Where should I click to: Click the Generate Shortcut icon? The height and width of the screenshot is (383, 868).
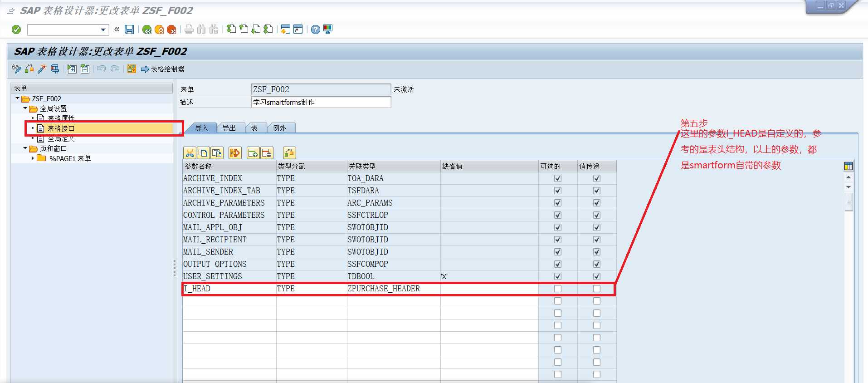[x=298, y=29]
